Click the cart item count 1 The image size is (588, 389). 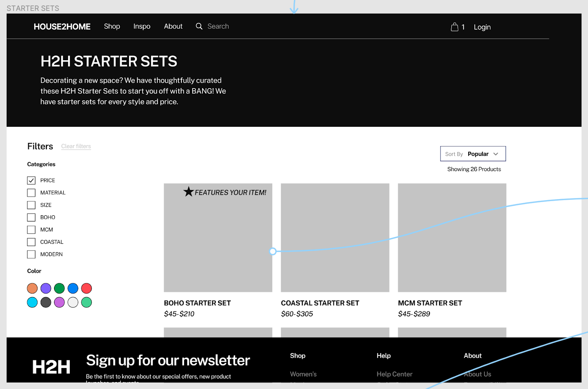(463, 27)
